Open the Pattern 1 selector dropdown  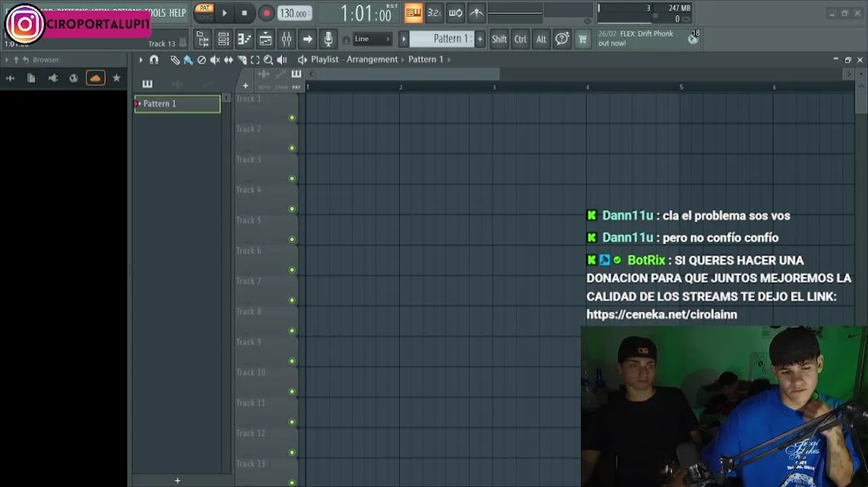[x=442, y=39]
